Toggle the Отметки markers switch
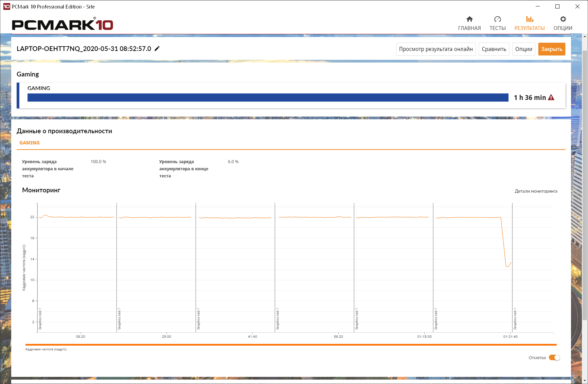Viewport: 588px width, 384px height. (x=554, y=357)
